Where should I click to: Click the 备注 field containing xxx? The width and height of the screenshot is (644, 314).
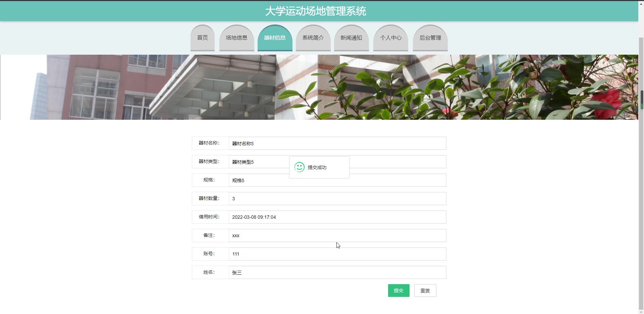tap(337, 235)
